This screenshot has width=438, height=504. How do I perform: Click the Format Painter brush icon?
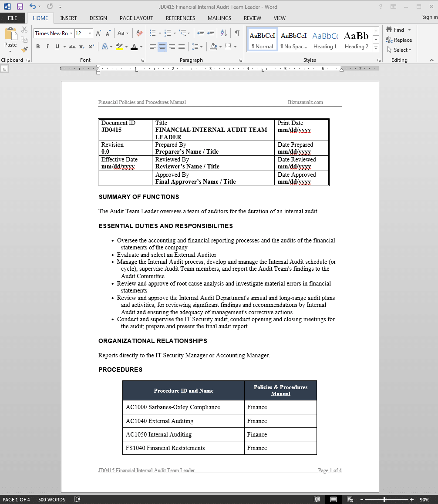coord(24,50)
